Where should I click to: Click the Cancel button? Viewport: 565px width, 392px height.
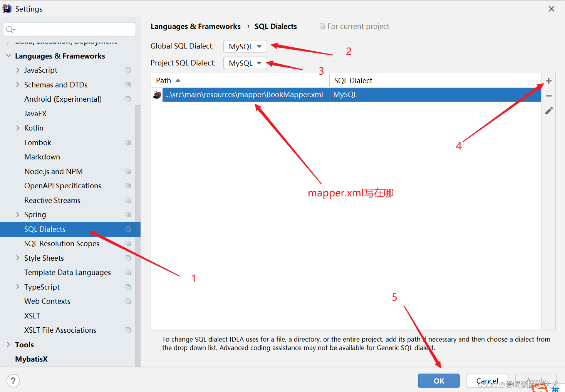(487, 380)
